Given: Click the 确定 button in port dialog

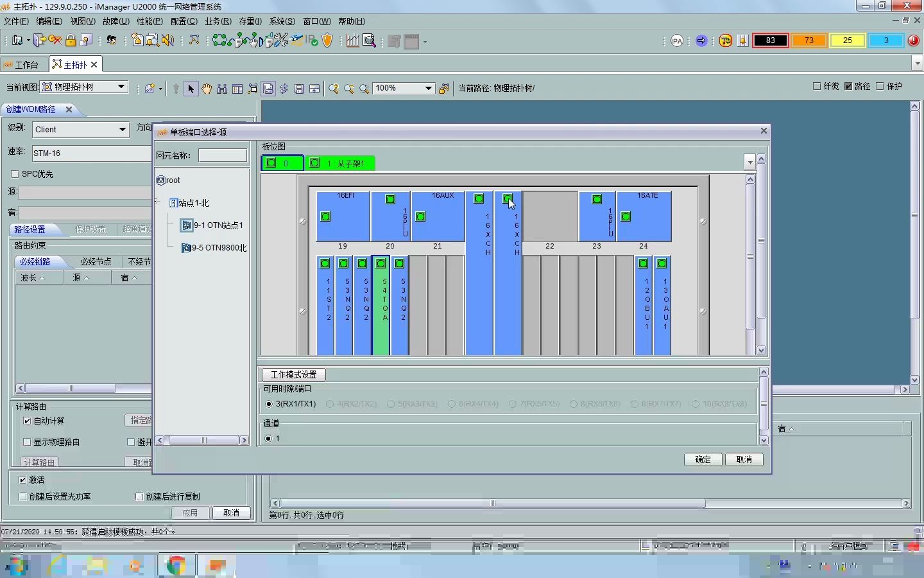Looking at the screenshot, I should point(703,460).
